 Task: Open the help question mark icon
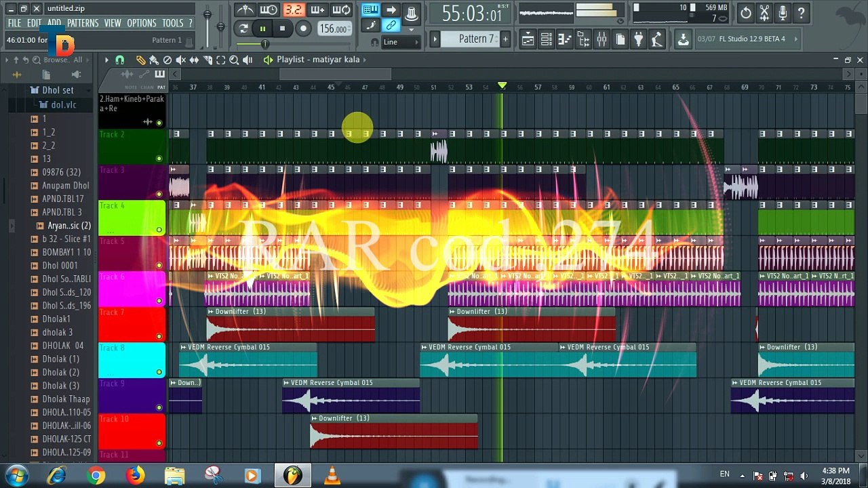(x=801, y=12)
